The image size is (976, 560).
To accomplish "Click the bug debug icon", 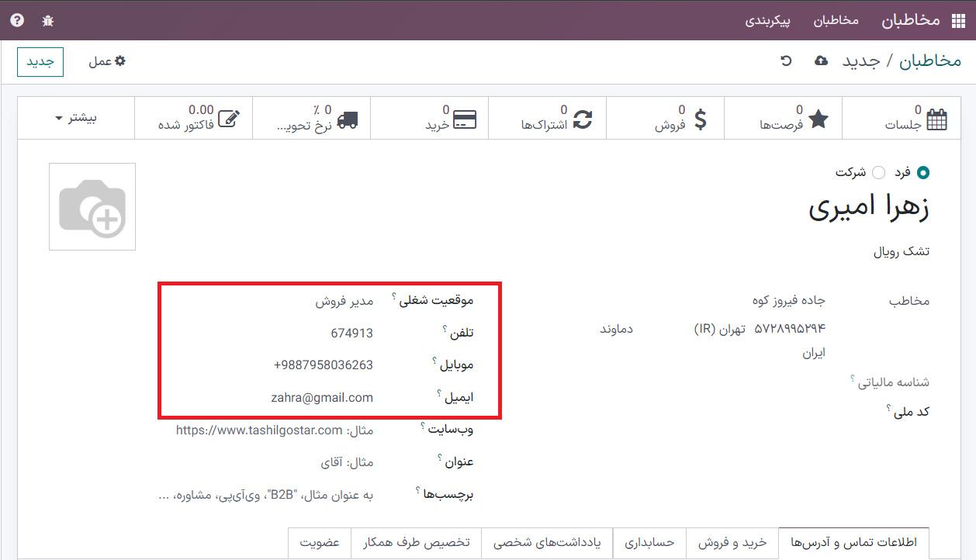I will (47, 20).
